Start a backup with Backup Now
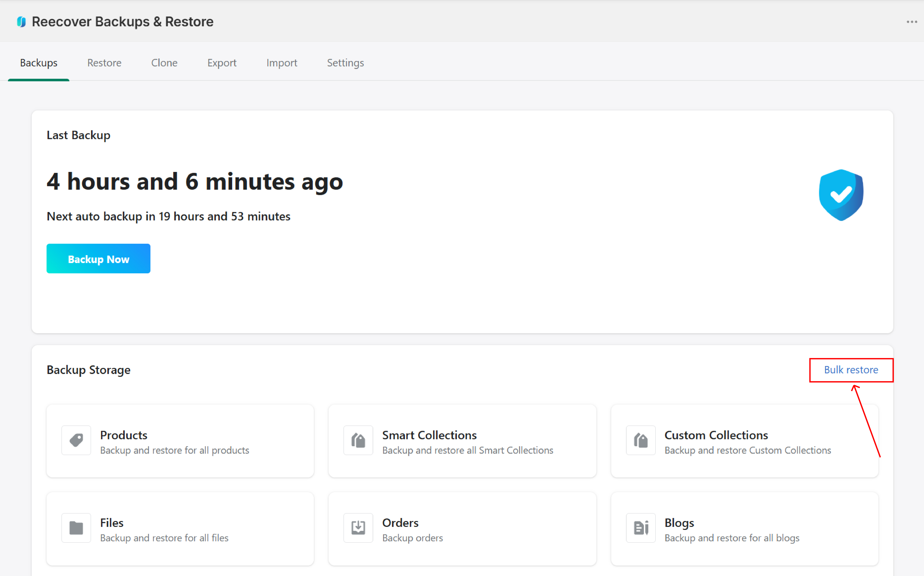This screenshot has height=576, width=924. (x=98, y=259)
